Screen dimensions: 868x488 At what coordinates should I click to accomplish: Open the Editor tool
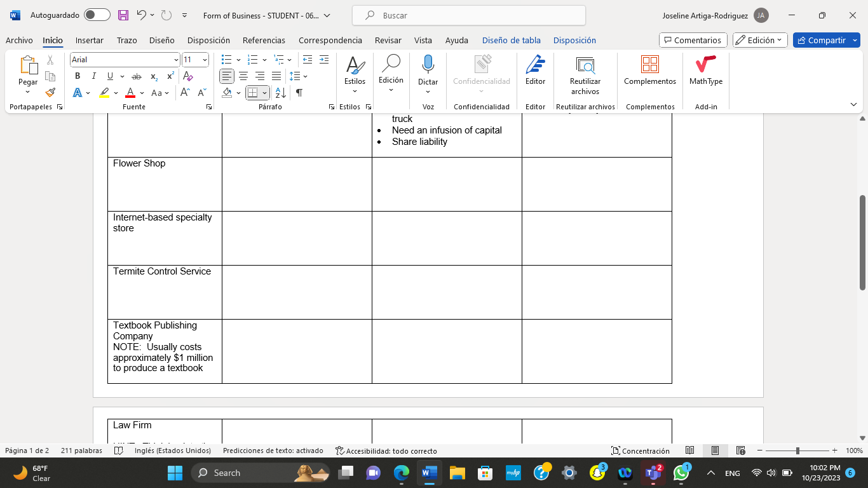[535, 71]
